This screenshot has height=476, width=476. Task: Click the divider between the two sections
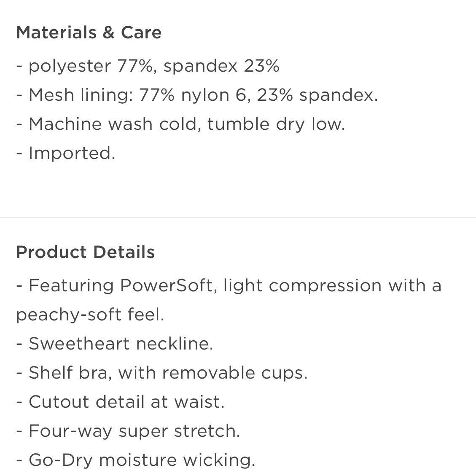(x=238, y=218)
